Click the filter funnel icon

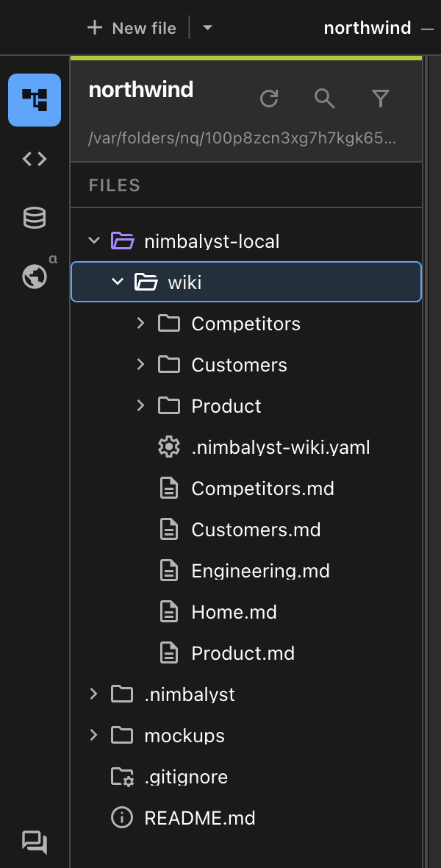point(381,99)
